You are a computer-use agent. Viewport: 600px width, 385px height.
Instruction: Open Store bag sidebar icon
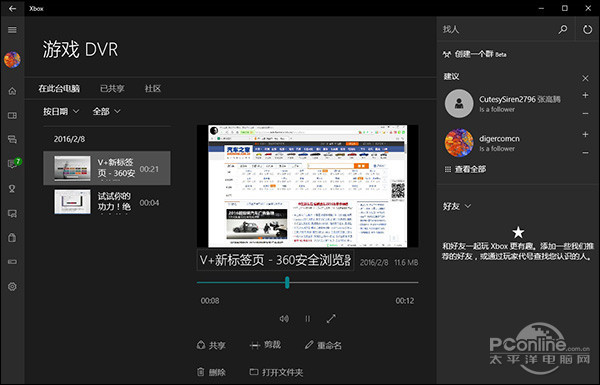tap(12, 238)
